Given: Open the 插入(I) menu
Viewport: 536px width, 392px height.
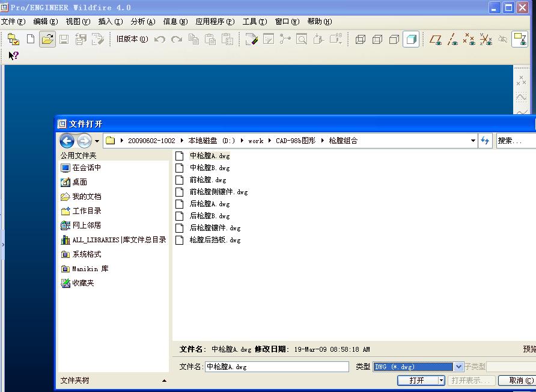Looking at the screenshot, I should (x=111, y=22).
